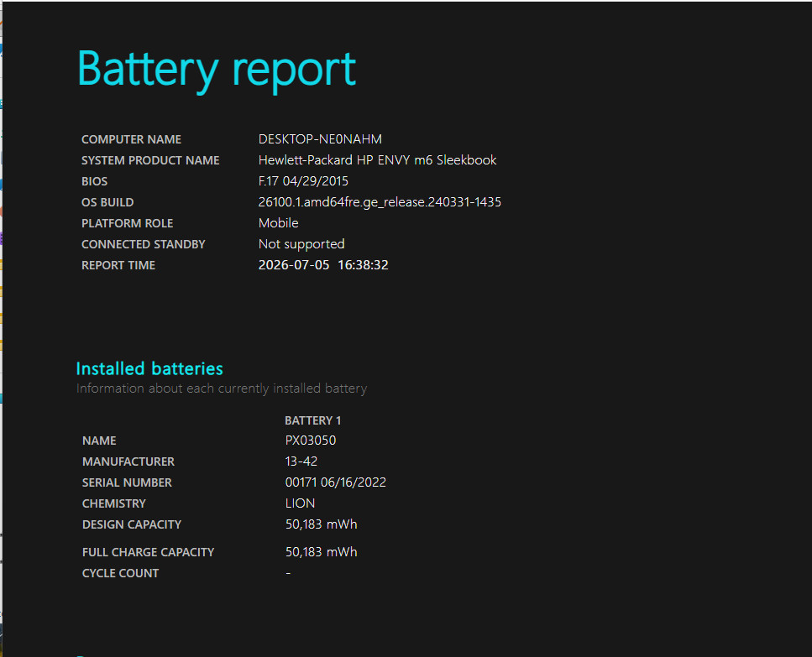Select the cycle count dash value
This screenshot has width=812, height=657.
289,573
